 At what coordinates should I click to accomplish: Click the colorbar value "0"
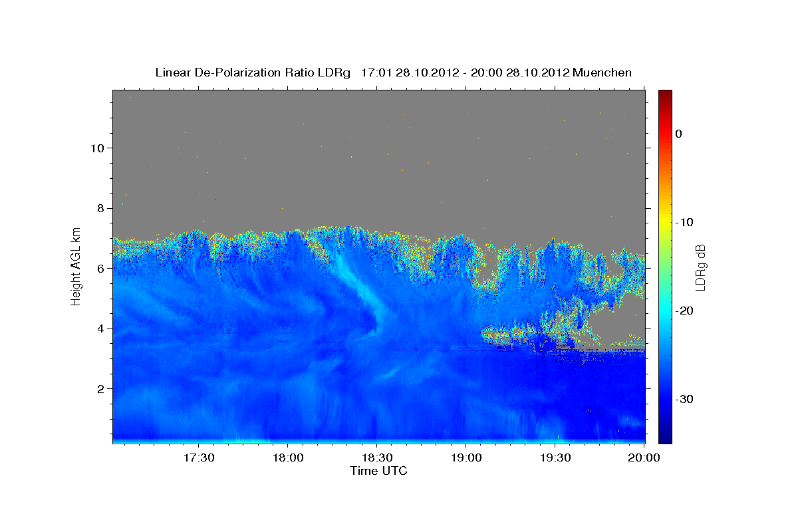[678, 134]
